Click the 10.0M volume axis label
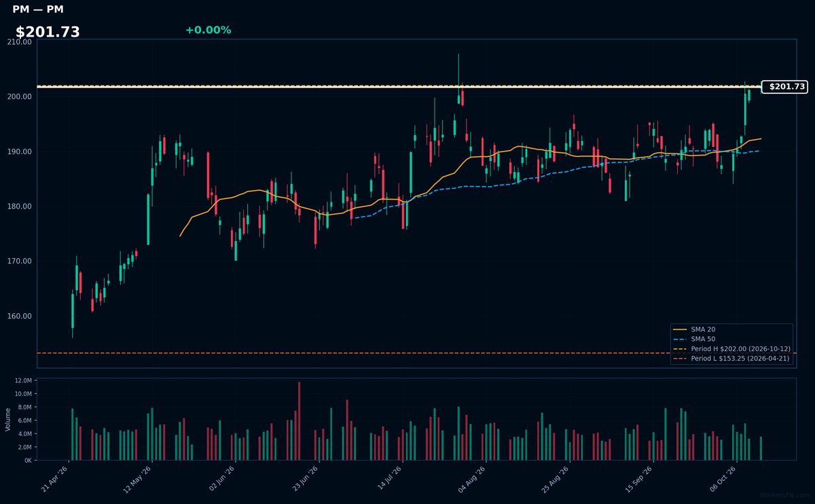This screenshot has height=504, width=815. click(x=22, y=394)
